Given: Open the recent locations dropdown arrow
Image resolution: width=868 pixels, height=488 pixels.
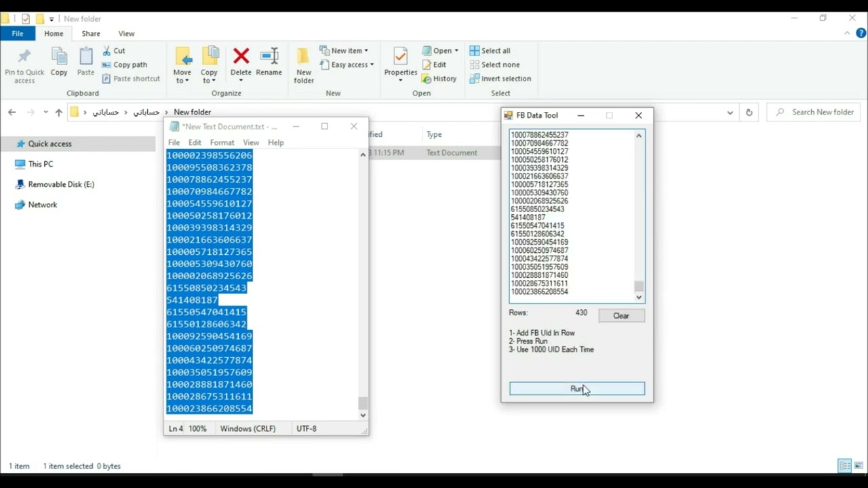Looking at the screenshot, I should 45,112.
